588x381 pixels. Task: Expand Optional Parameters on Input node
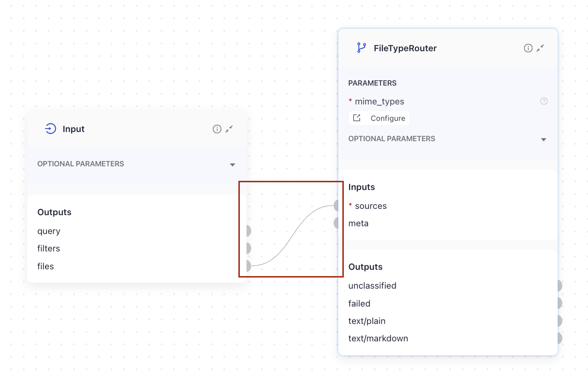point(233,164)
